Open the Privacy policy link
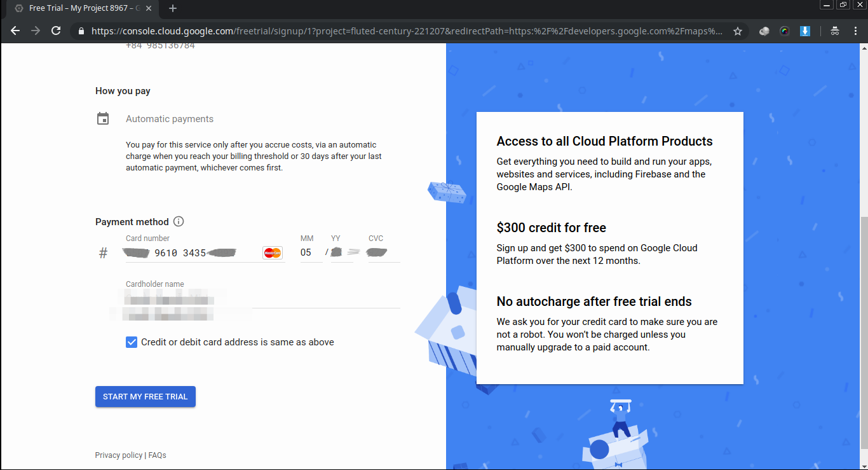868x470 pixels. coord(119,455)
